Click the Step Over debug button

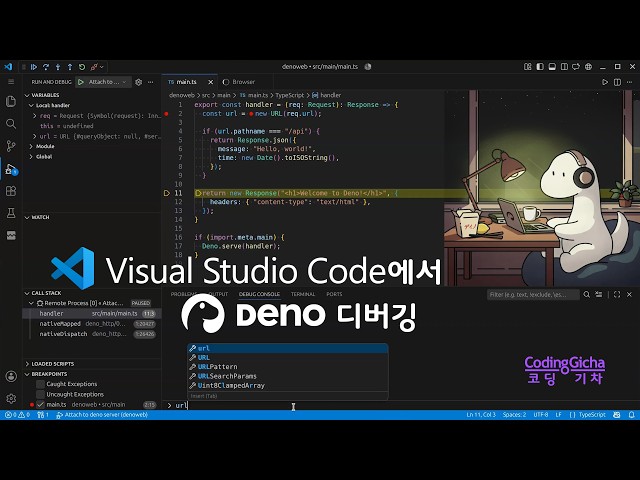[46, 67]
